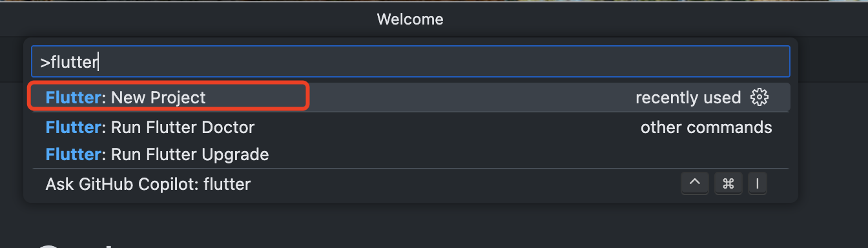Click empty editor area below the palette
868x248 pixels.
click(452, 226)
